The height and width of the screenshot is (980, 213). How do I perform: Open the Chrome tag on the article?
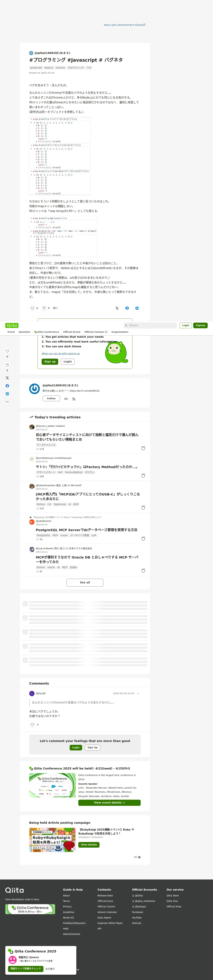[61, 68]
